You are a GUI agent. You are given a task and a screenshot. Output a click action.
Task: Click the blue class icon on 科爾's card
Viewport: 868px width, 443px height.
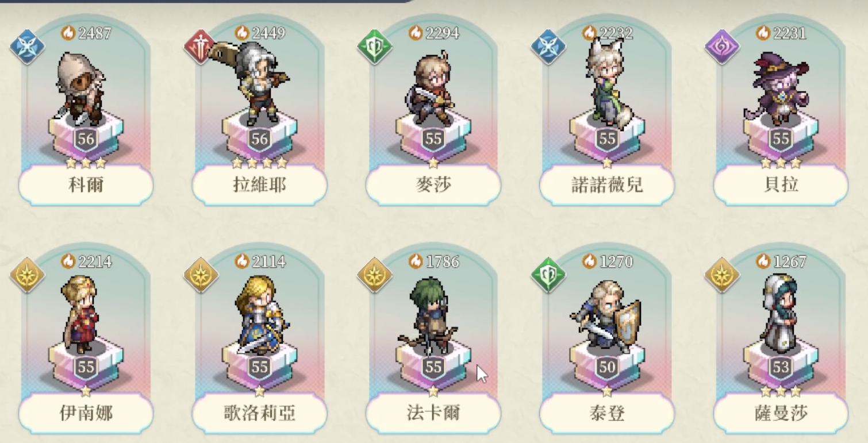pyautogui.click(x=27, y=47)
